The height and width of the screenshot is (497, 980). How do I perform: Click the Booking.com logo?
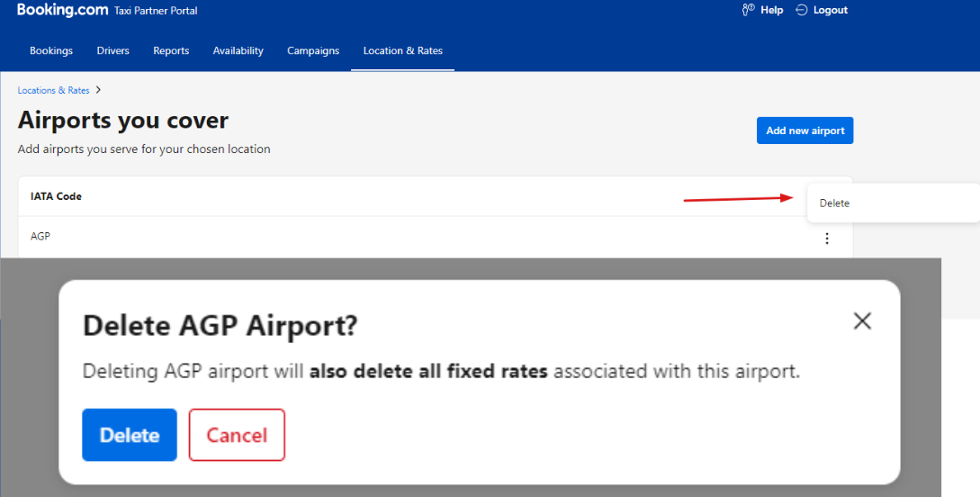(62, 10)
